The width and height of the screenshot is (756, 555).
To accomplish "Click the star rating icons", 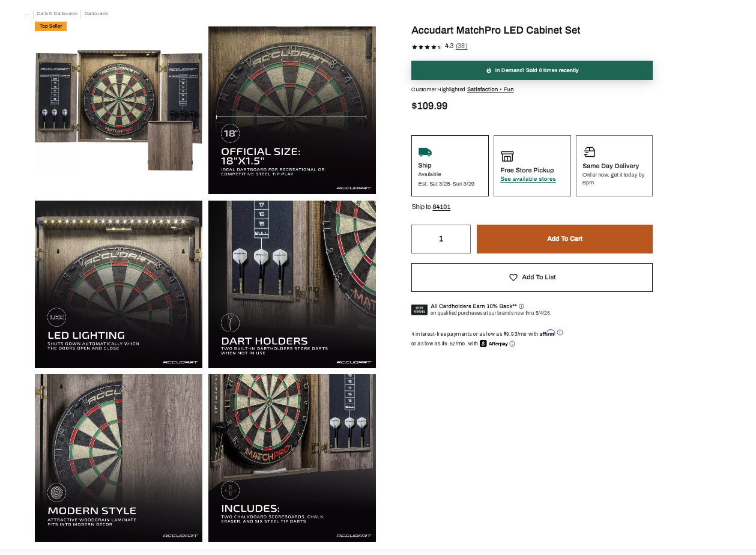I will [x=426, y=47].
